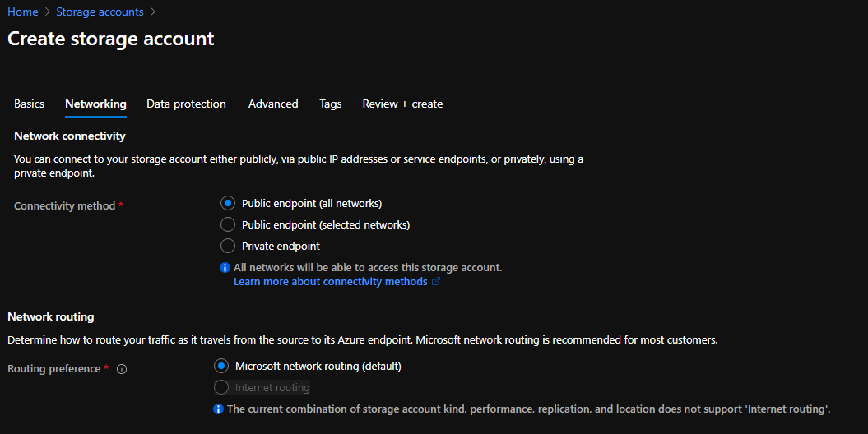The image size is (868, 434).
Task: Select Microsoft network routing (default)
Action: point(220,366)
